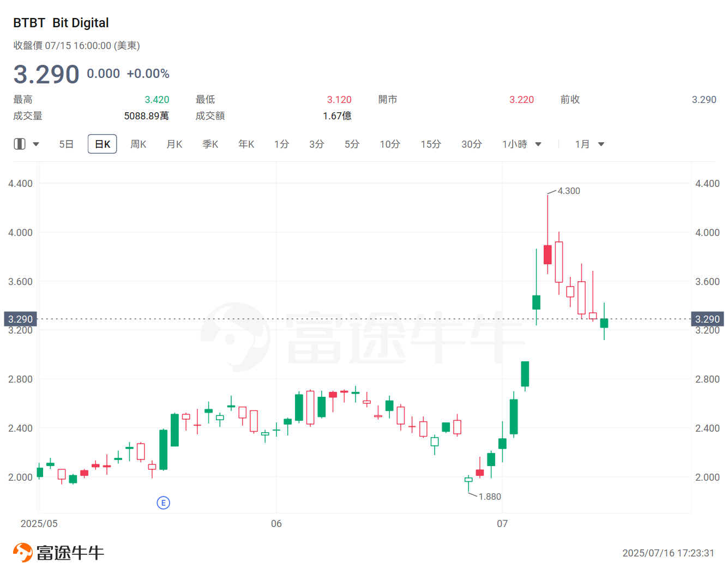Click the chart layout split icon
Image resolution: width=728 pixels, height=575 pixels.
pyautogui.click(x=20, y=144)
